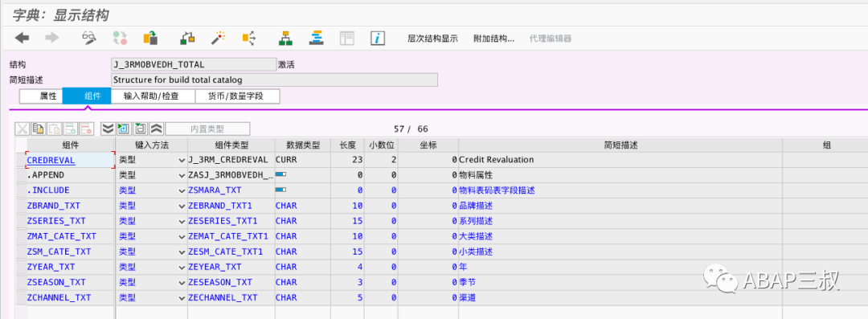Click the ZECHANNEL_TXT component type cell

pos(231,297)
